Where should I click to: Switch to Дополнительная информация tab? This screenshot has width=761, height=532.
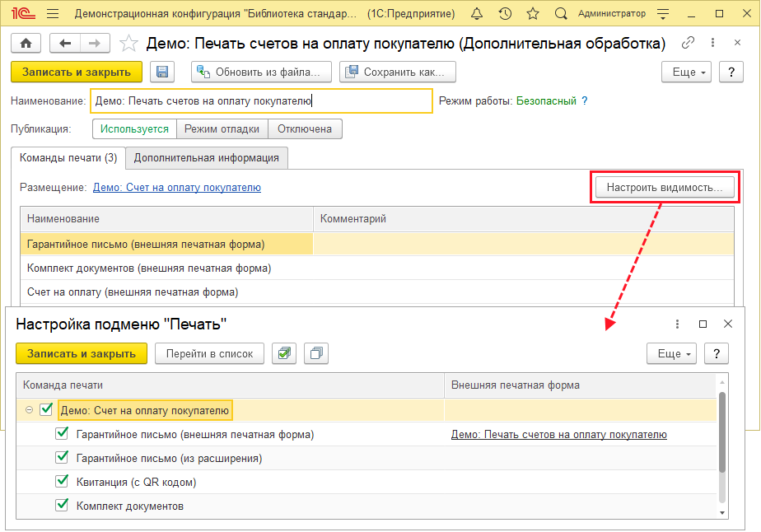coord(206,158)
